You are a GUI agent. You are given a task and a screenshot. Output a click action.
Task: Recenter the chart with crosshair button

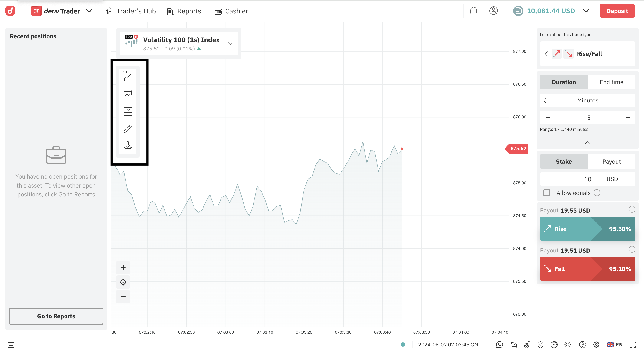(x=123, y=282)
